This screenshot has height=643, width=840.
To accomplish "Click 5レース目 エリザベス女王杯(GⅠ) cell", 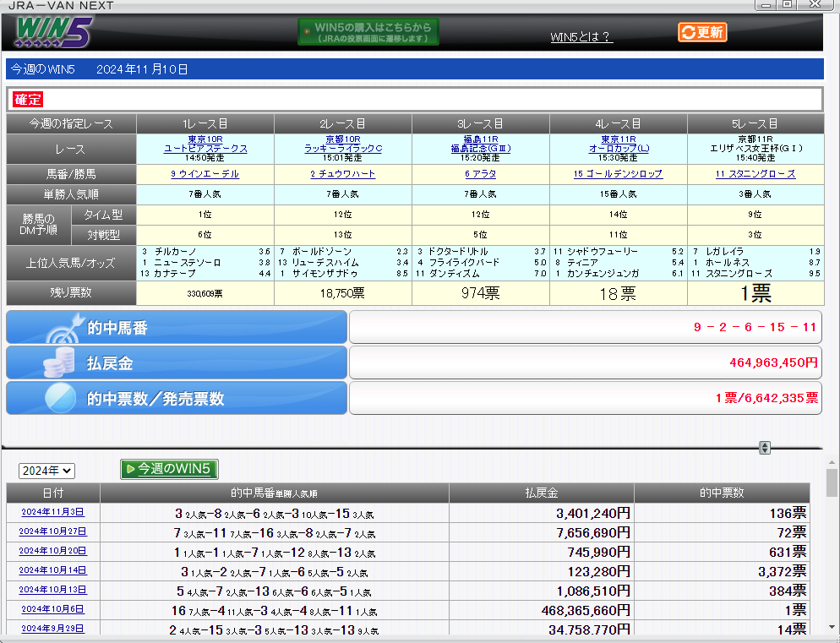I will pyautogui.click(x=755, y=149).
